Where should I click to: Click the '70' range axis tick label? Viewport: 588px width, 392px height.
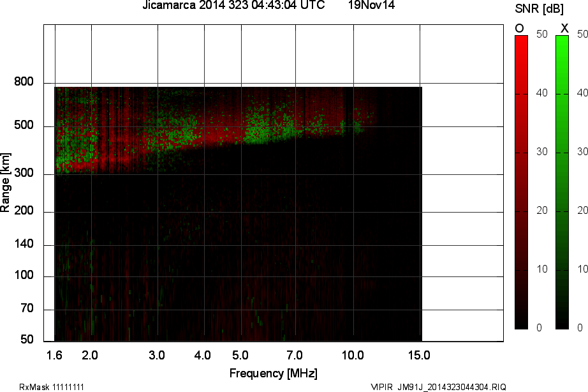tap(27, 308)
